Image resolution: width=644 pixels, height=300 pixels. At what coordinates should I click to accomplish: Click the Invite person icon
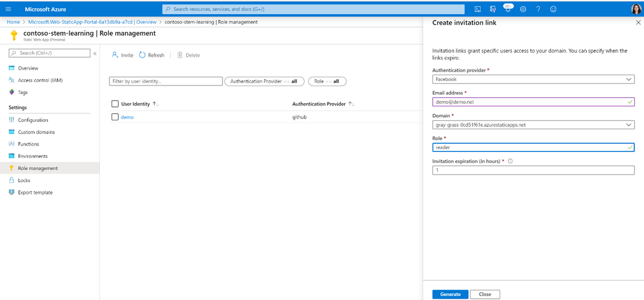pos(115,55)
